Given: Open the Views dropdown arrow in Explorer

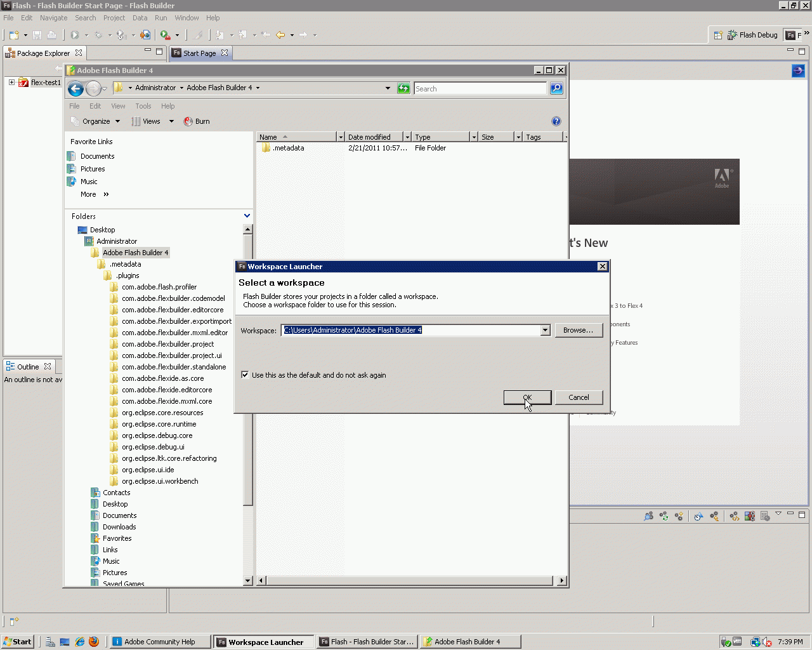Looking at the screenshot, I should (x=171, y=121).
